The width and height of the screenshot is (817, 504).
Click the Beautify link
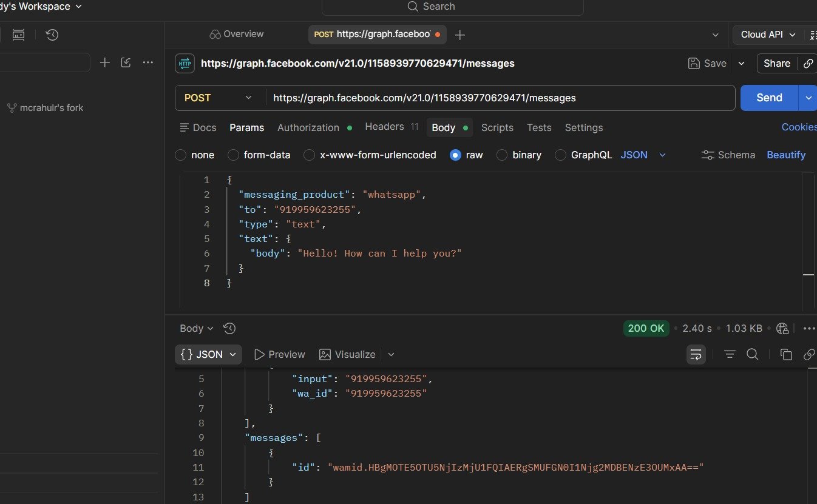click(786, 155)
